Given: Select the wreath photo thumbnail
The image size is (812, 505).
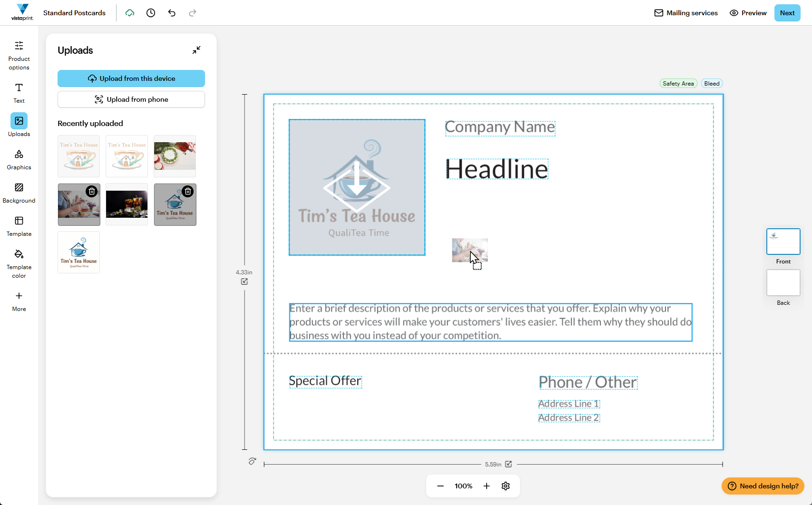Looking at the screenshot, I should click(175, 156).
